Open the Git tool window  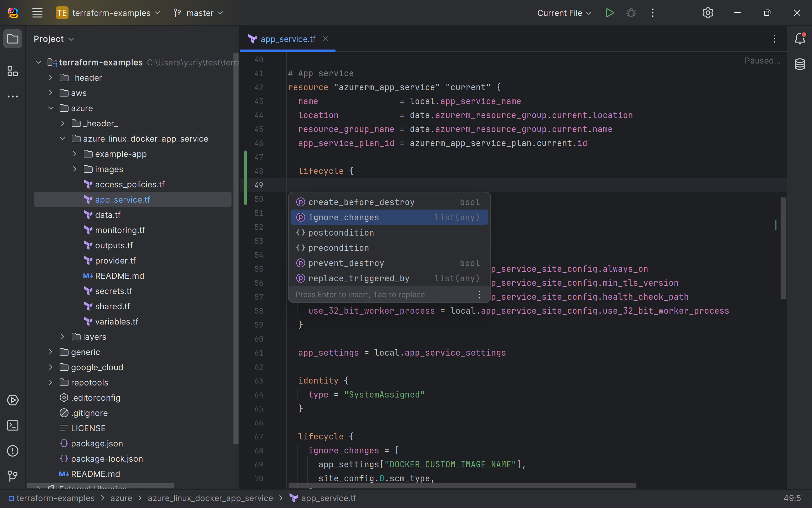(x=13, y=476)
